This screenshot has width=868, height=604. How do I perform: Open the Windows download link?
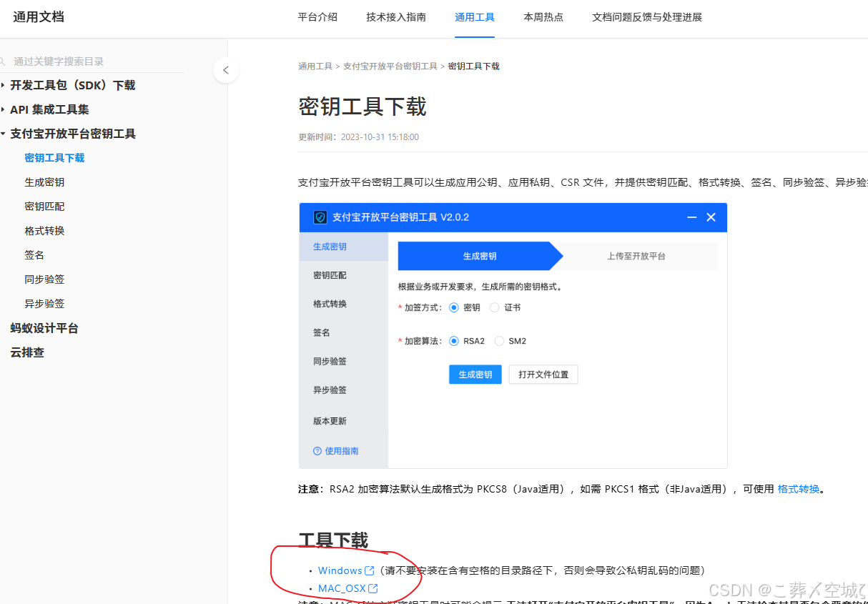(x=340, y=570)
